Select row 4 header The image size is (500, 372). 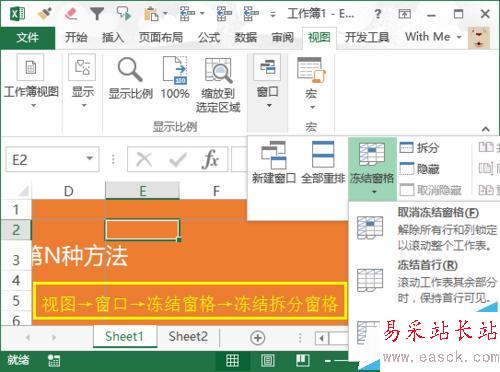point(16,280)
